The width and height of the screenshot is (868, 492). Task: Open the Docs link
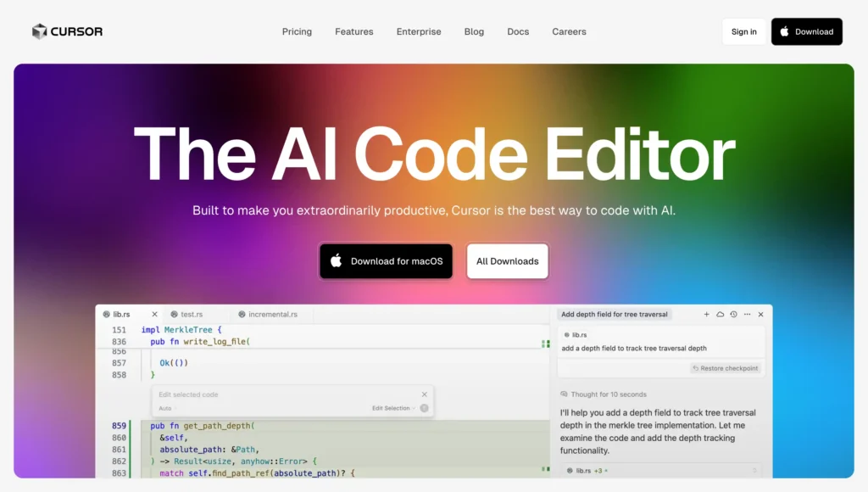518,31
